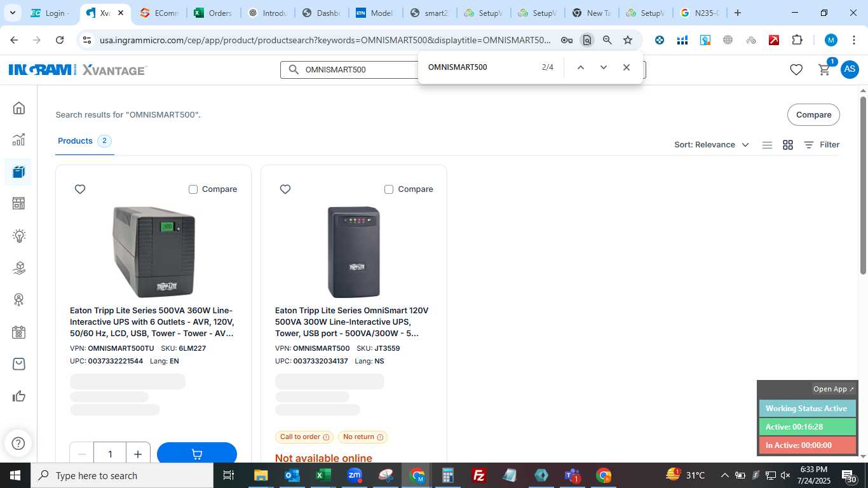This screenshot has height=488, width=868.
Task: Switch to the Login browser tab
Action: click(51, 13)
